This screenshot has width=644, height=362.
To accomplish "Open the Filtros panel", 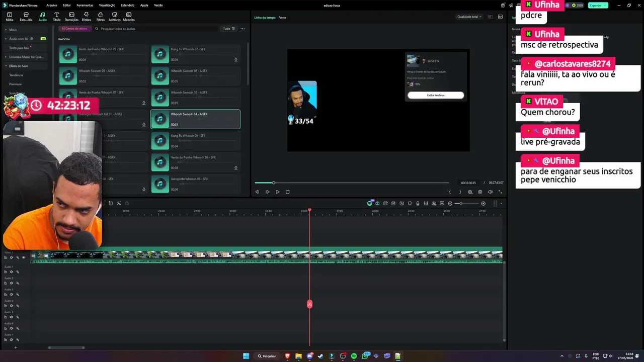I will pyautogui.click(x=100, y=17).
